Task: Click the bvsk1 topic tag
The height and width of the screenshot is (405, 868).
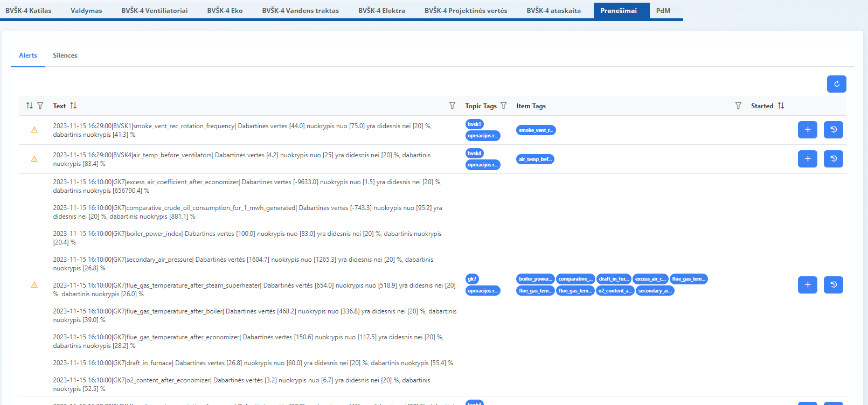Action: [474, 124]
